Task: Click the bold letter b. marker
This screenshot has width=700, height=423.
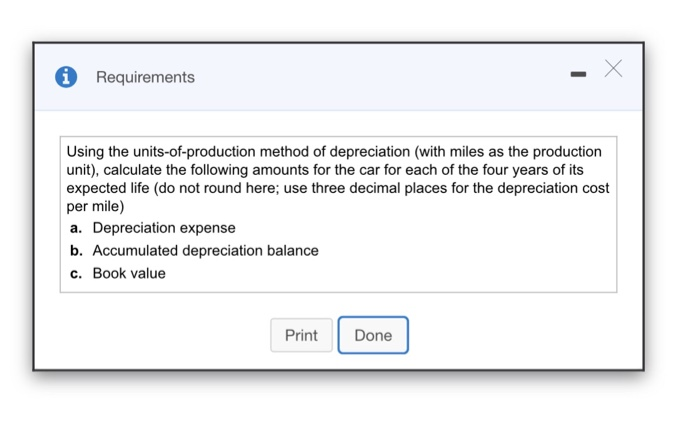Action: (x=76, y=251)
